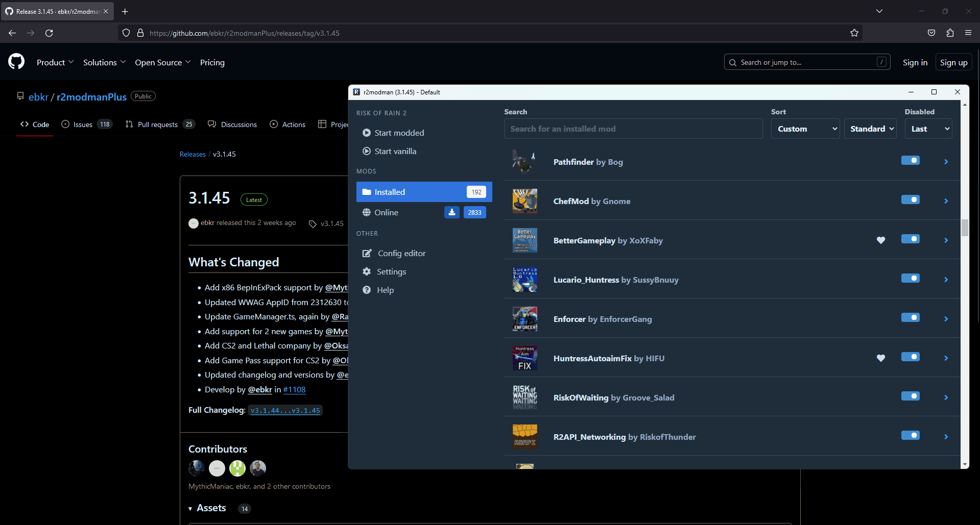Click the Config editor pencil icon
980x525 pixels.
[367, 253]
